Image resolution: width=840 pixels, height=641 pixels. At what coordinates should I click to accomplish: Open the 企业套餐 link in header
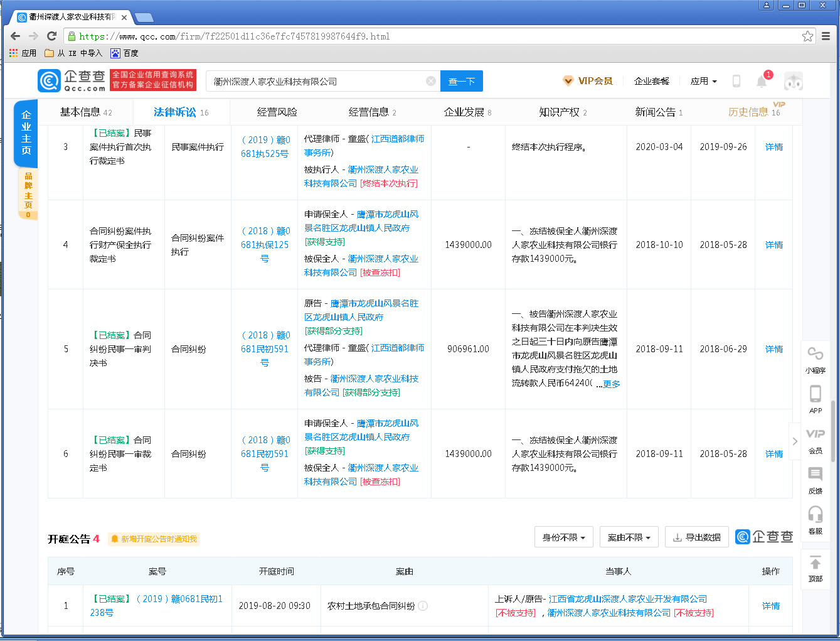coord(651,81)
